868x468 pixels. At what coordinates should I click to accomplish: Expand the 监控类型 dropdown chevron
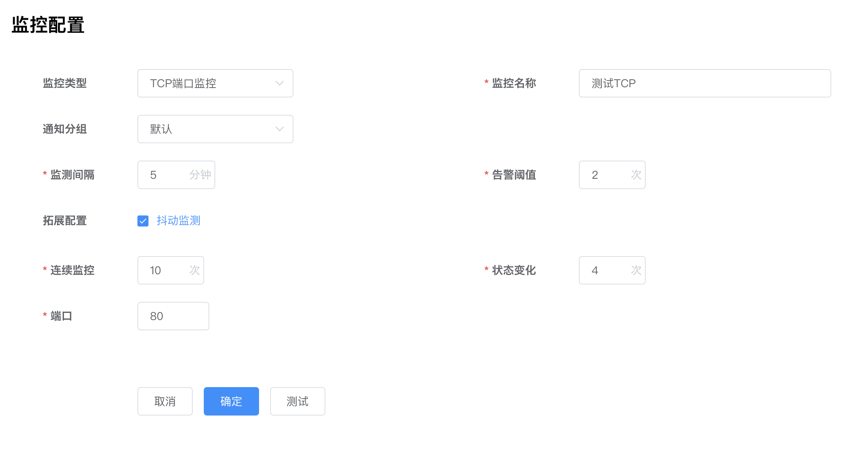(279, 83)
